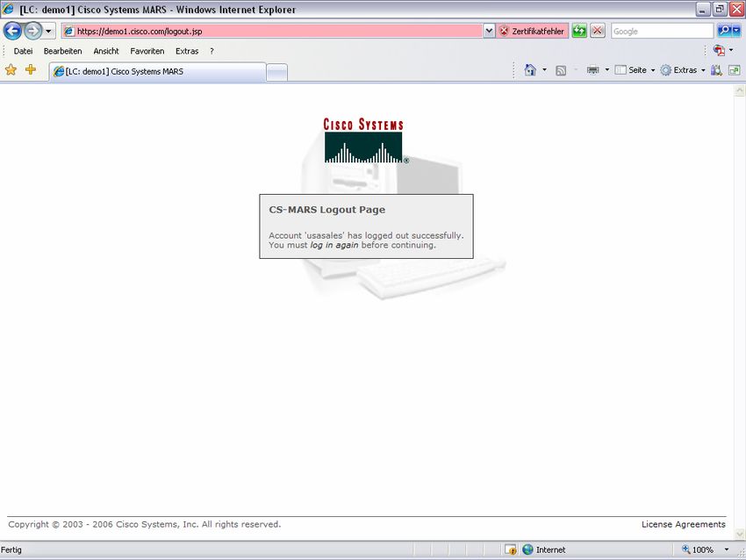Stop loading with the red X icon
This screenshot has width=746, height=560.
coord(598,32)
